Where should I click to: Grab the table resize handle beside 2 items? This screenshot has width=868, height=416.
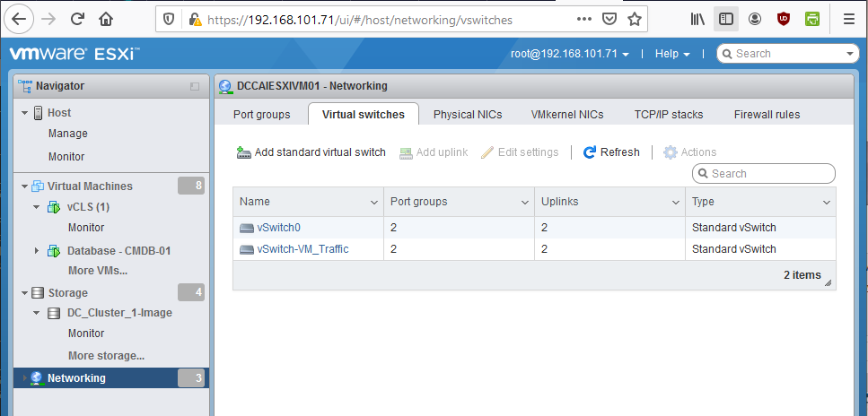point(829,282)
